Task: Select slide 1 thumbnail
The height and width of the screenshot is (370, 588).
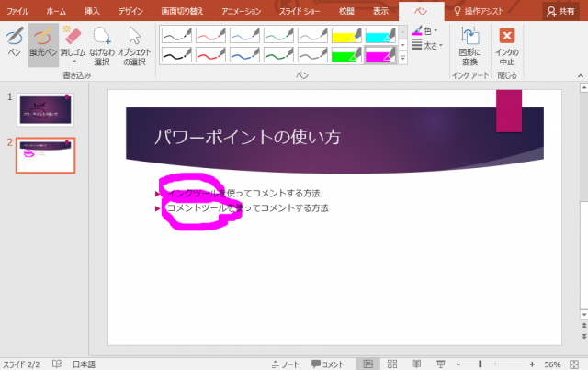Action: pos(45,109)
